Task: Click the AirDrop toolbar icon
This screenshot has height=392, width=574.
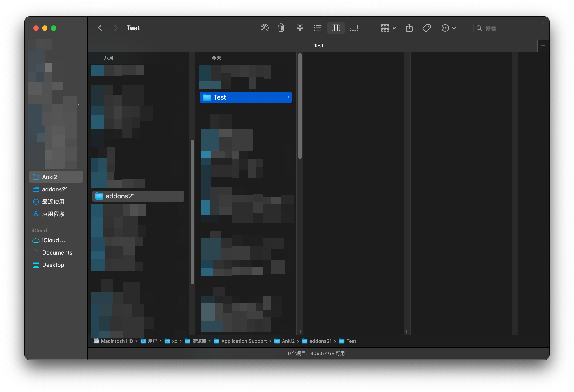Action: (x=264, y=28)
